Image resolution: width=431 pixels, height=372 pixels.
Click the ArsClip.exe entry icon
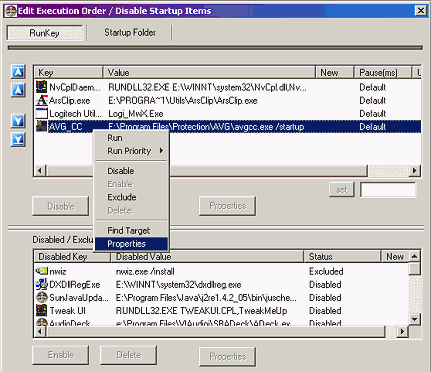41,100
